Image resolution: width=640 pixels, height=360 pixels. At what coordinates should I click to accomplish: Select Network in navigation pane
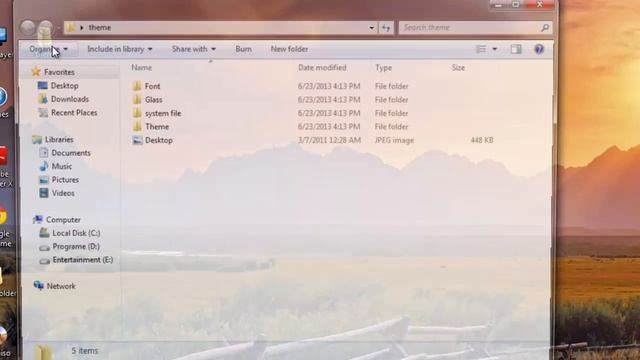point(61,286)
